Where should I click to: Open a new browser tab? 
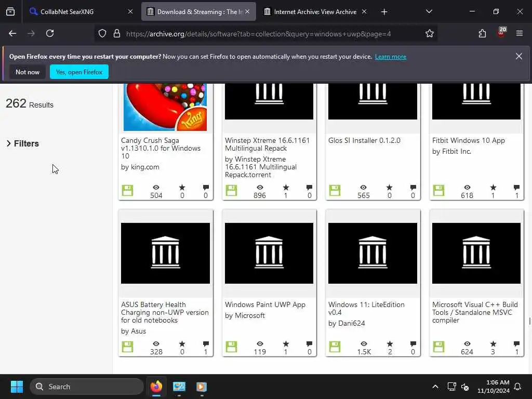point(384,12)
